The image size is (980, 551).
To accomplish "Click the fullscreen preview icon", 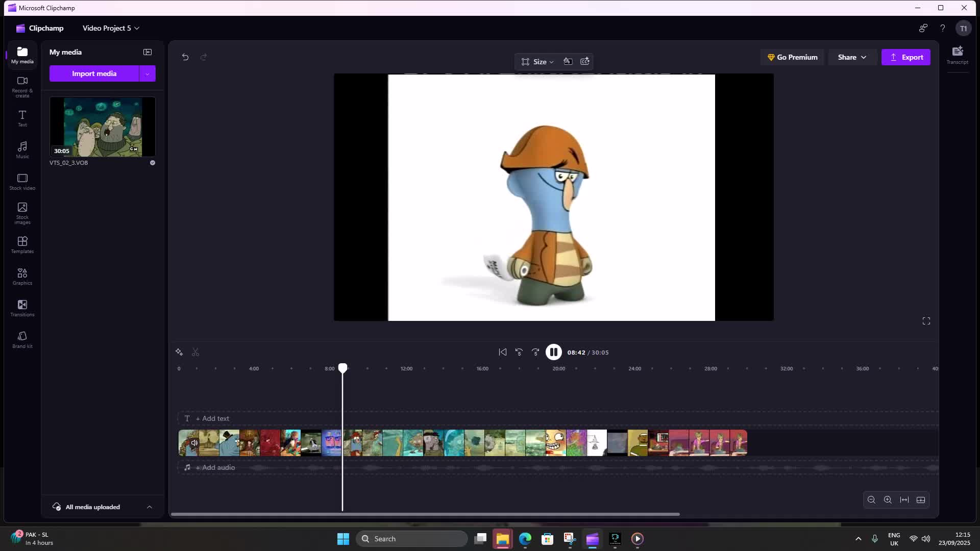I will click(x=926, y=321).
